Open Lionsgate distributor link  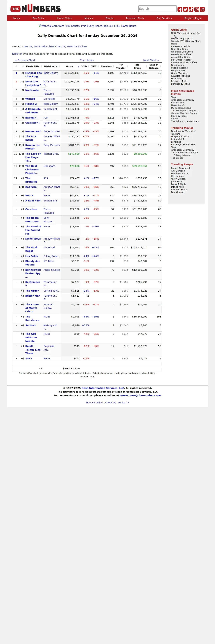(49, 166)
